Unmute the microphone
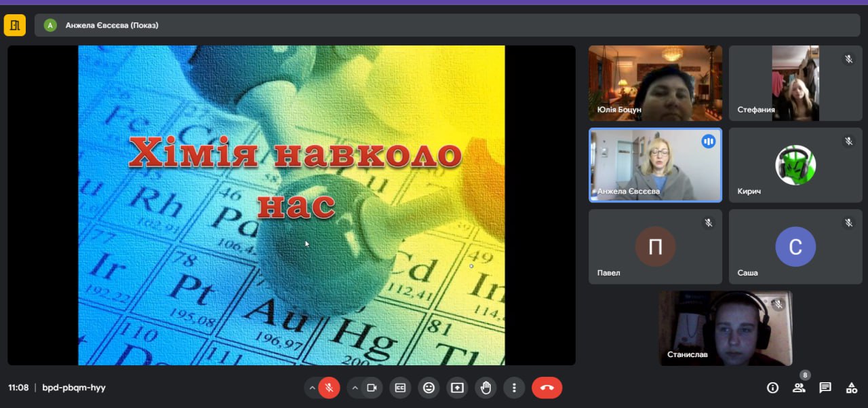The height and width of the screenshot is (408, 868). [329, 388]
